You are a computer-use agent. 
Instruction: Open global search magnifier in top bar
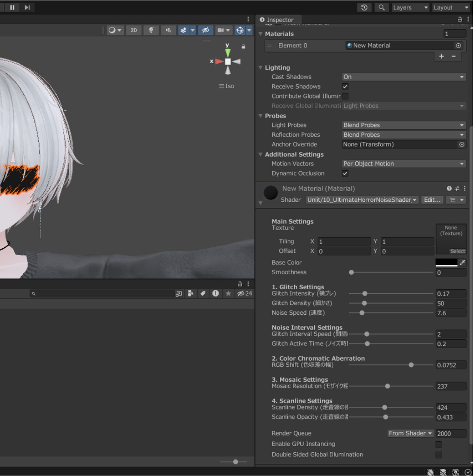coord(381,7)
